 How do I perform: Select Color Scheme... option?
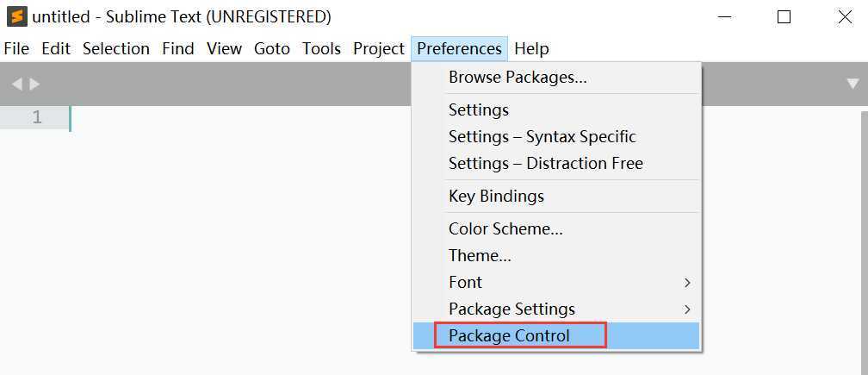pos(556,228)
